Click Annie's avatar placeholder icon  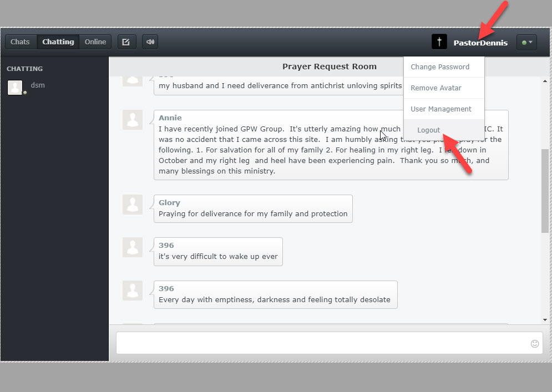tap(133, 120)
